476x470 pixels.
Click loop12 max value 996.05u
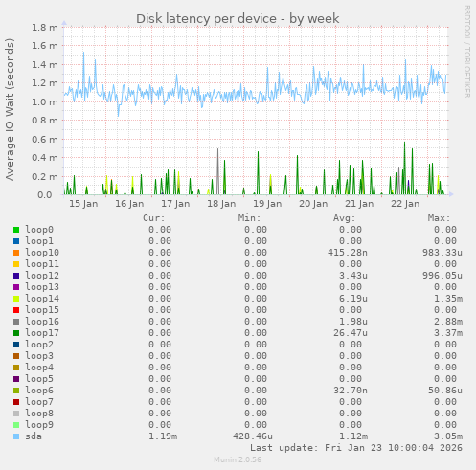(442, 276)
